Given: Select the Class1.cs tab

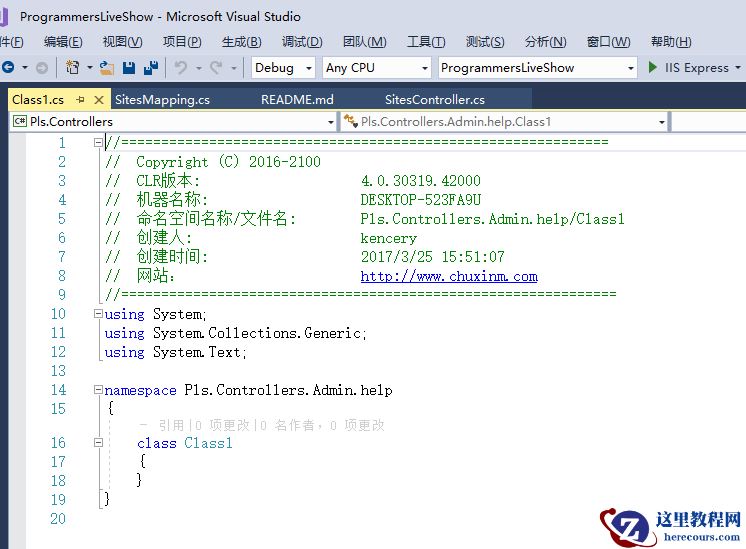Looking at the screenshot, I should coord(38,100).
